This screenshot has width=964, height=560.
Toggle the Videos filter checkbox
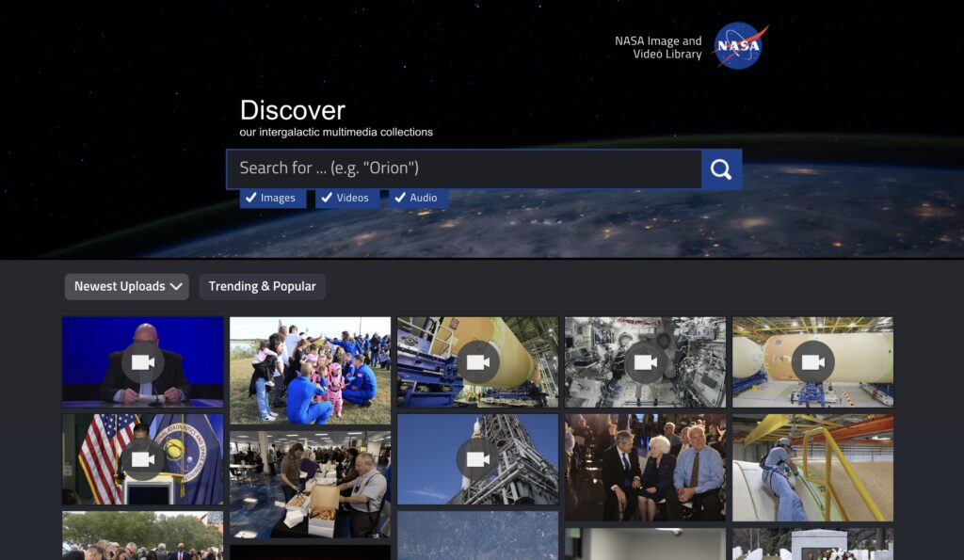[326, 198]
